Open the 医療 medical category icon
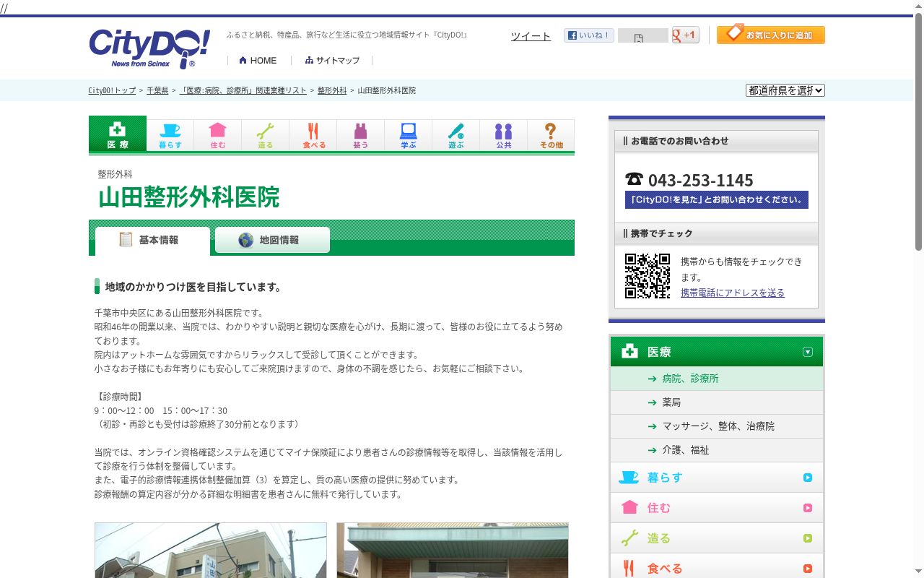924x578 pixels. (118, 134)
